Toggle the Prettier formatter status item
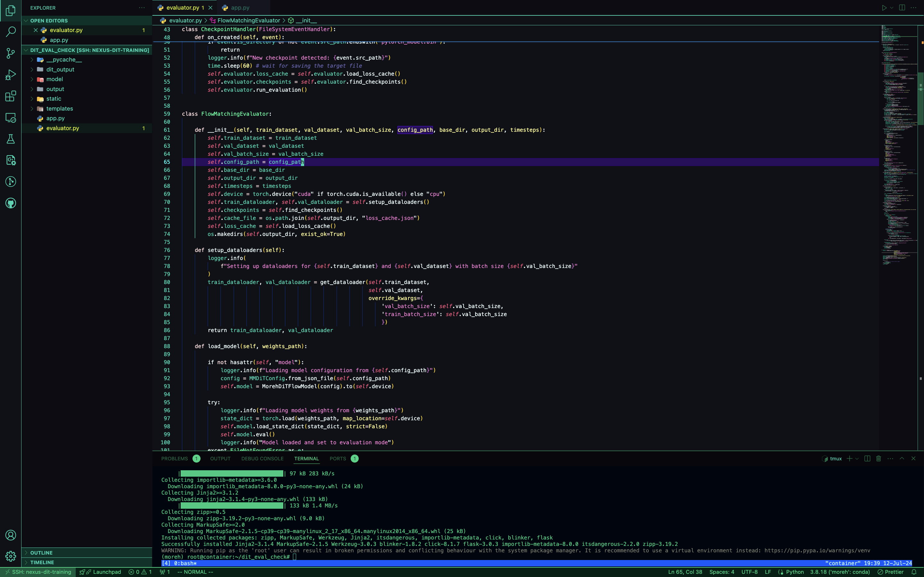 [890, 572]
